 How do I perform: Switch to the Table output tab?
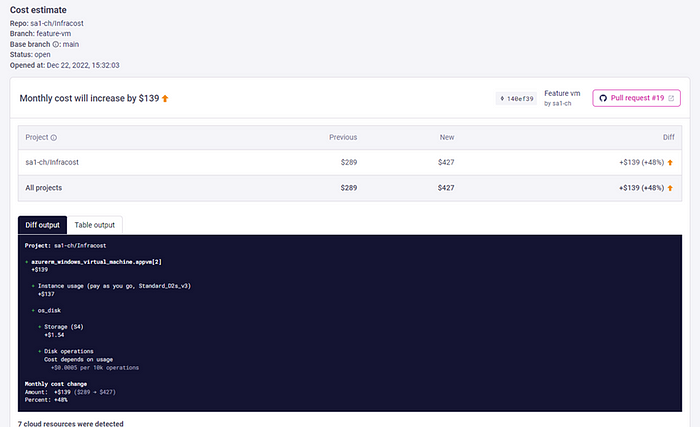pos(95,225)
